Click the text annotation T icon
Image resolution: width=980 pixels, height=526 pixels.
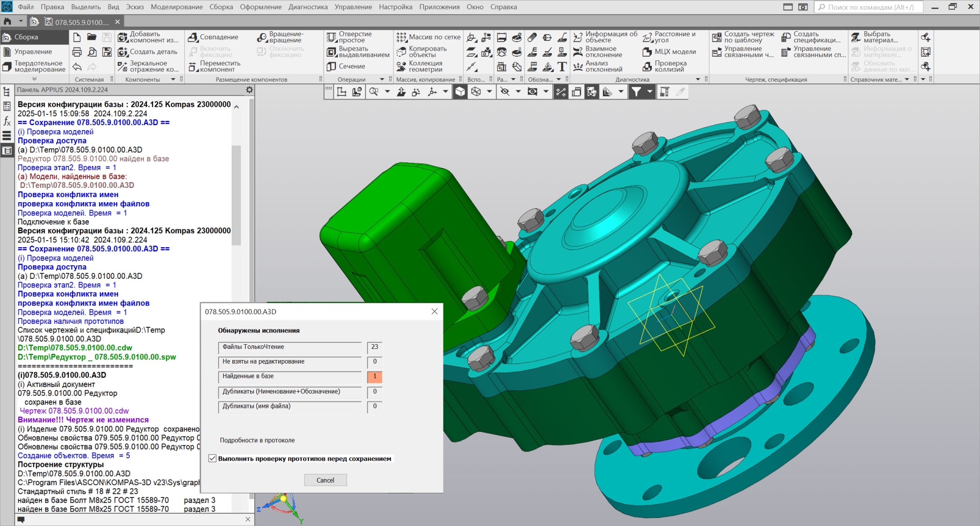pyautogui.click(x=562, y=67)
